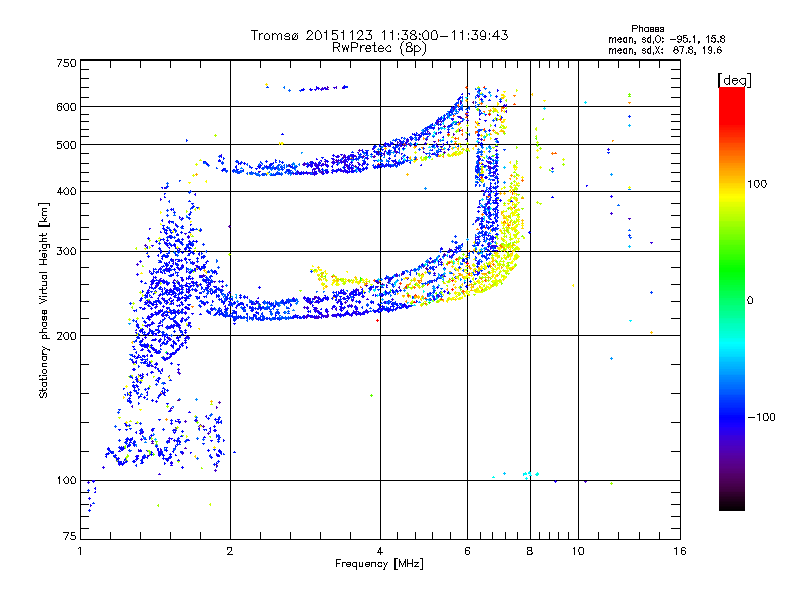The height and width of the screenshot is (600, 800).
Task: Click the 'Phases' header label
Action: click(647, 29)
